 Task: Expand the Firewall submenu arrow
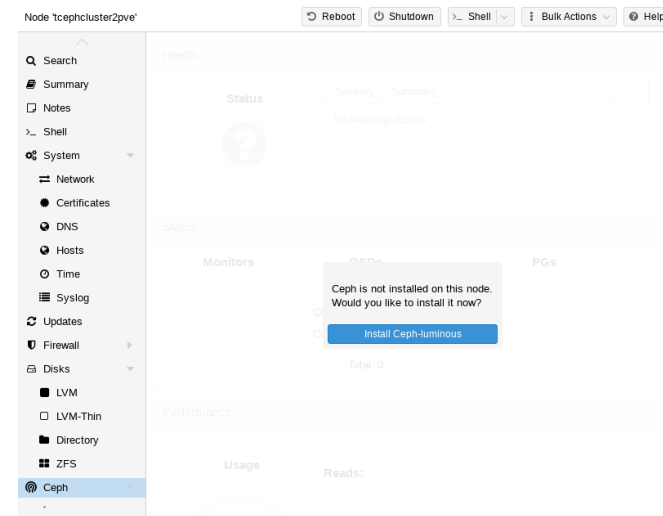pyautogui.click(x=129, y=345)
